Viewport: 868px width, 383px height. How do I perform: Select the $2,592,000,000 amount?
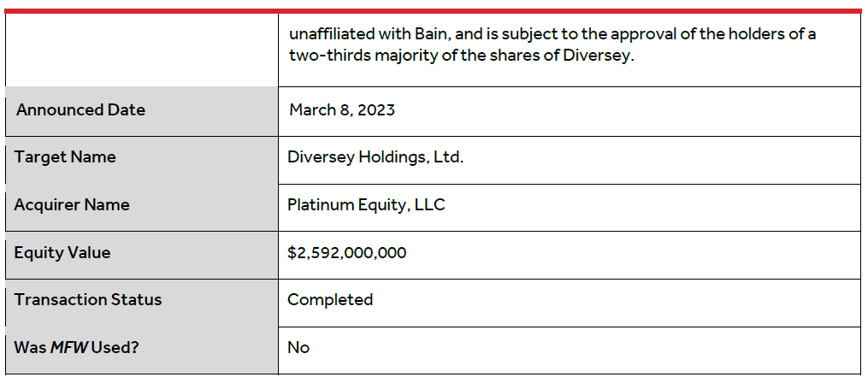tap(346, 253)
